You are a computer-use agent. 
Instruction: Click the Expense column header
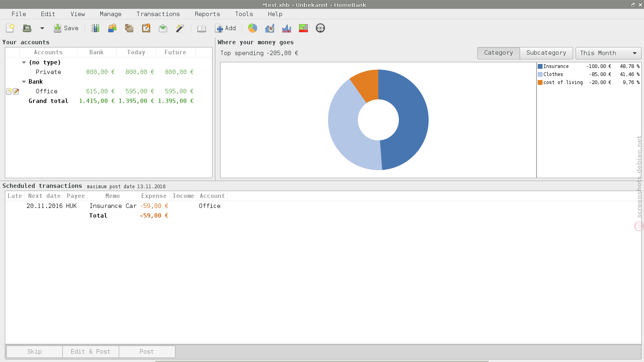pyautogui.click(x=154, y=196)
